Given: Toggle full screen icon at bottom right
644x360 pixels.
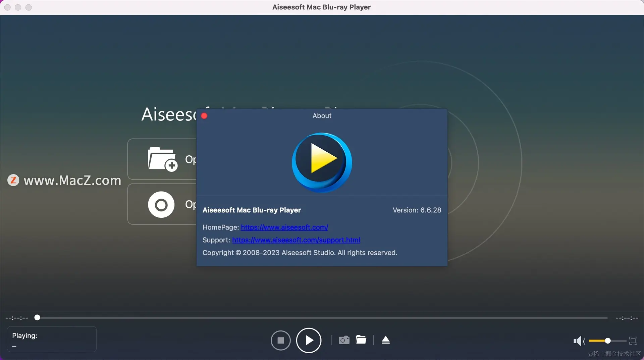Looking at the screenshot, I should pos(633,341).
